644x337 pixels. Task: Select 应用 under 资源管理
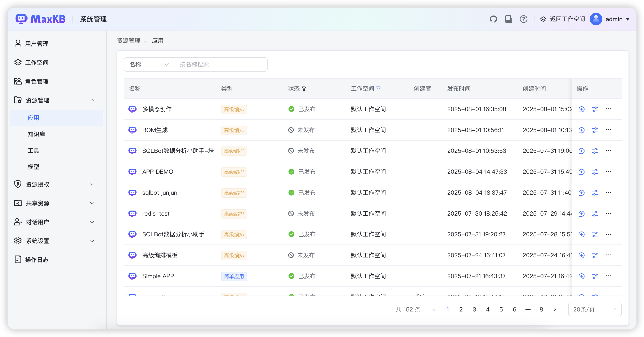pyautogui.click(x=56, y=118)
